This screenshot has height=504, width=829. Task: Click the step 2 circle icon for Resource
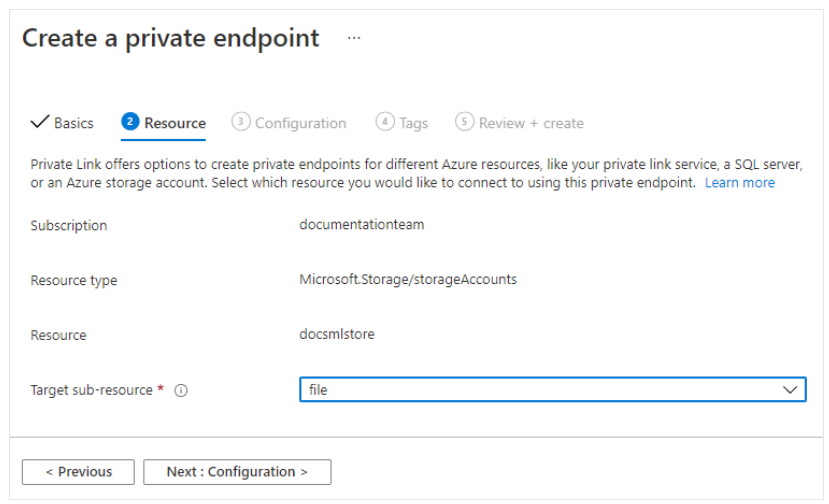[x=130, y=122]
